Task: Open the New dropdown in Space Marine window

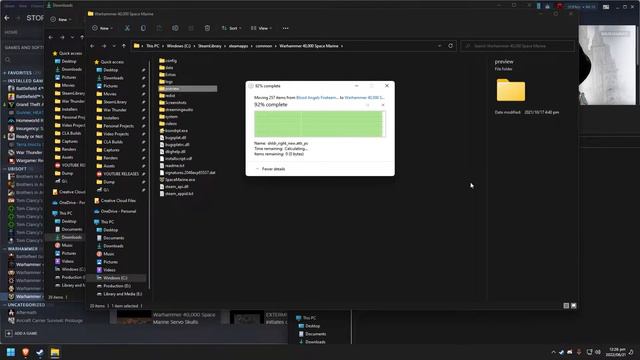Action: (x=103, y=28)
